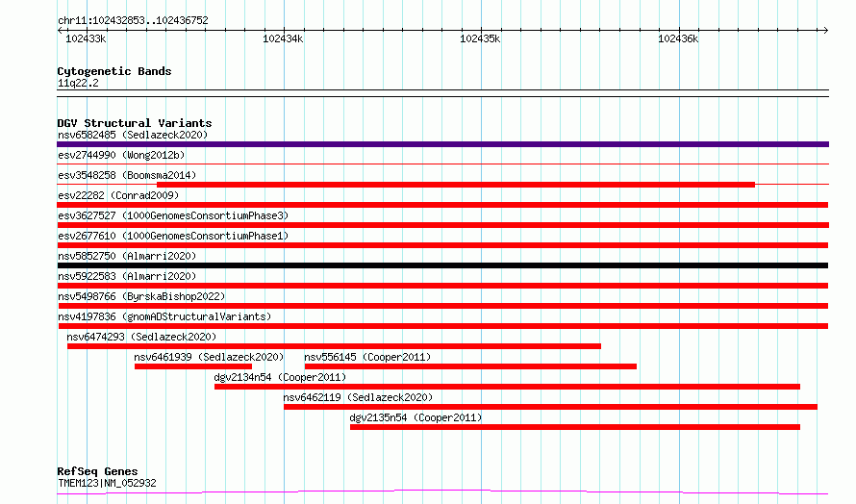Click the 102435k ruler position label

(x=480, y=38)
